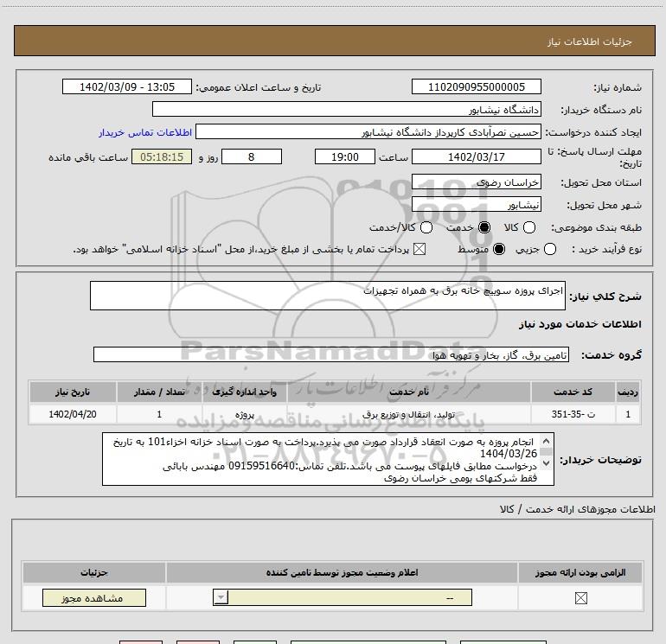Click the ردیف column header
666x644 pixels.
tap(627, 392)
